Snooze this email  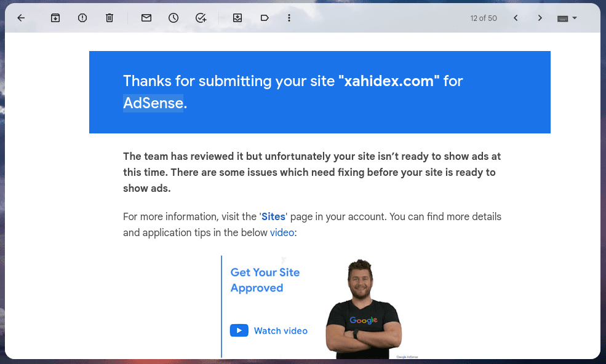(173, 18)
